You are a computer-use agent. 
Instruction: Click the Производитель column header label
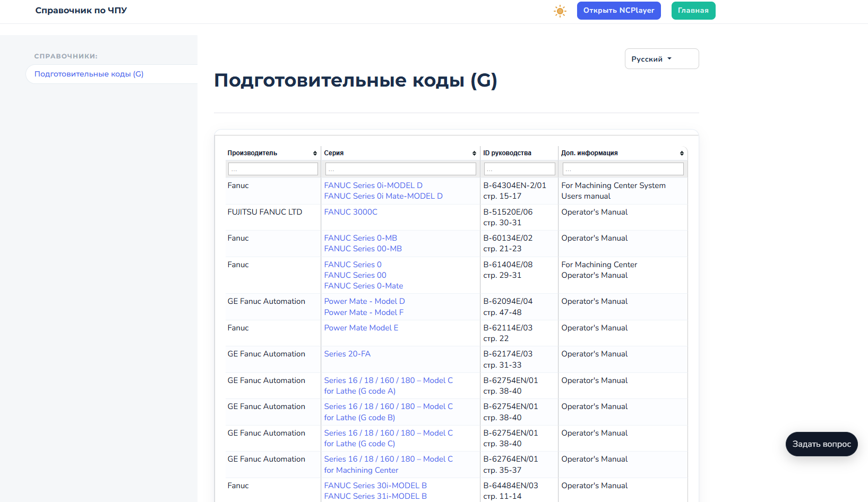(252, 153)
